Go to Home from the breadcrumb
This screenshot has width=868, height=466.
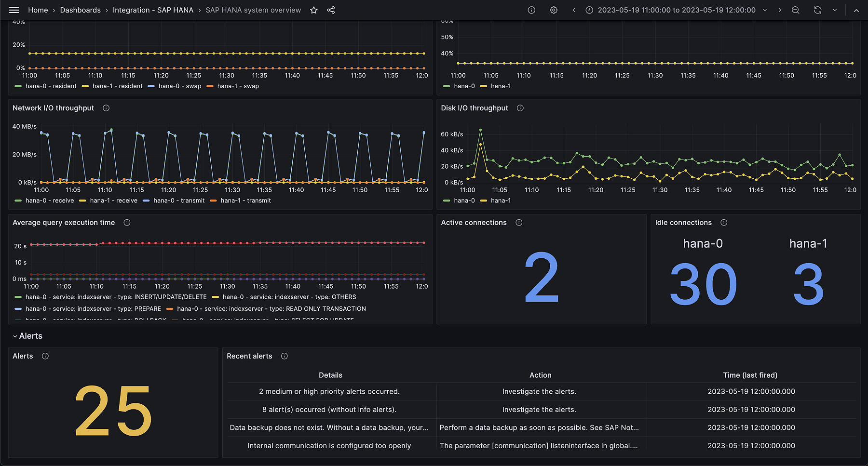38,10
